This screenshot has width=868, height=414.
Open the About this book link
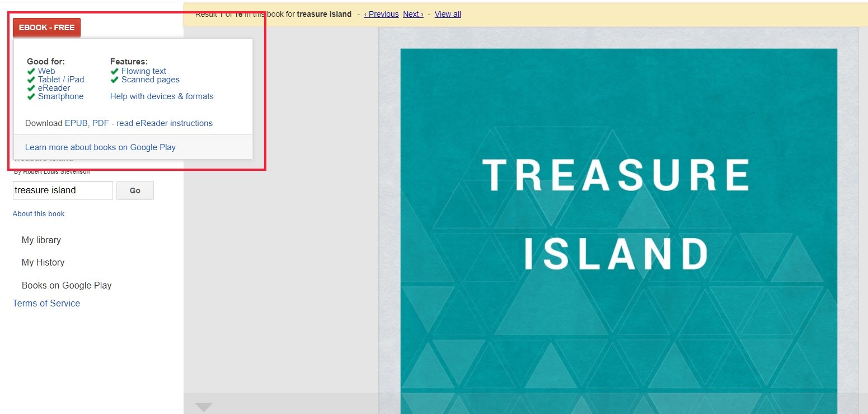[39, 214]
